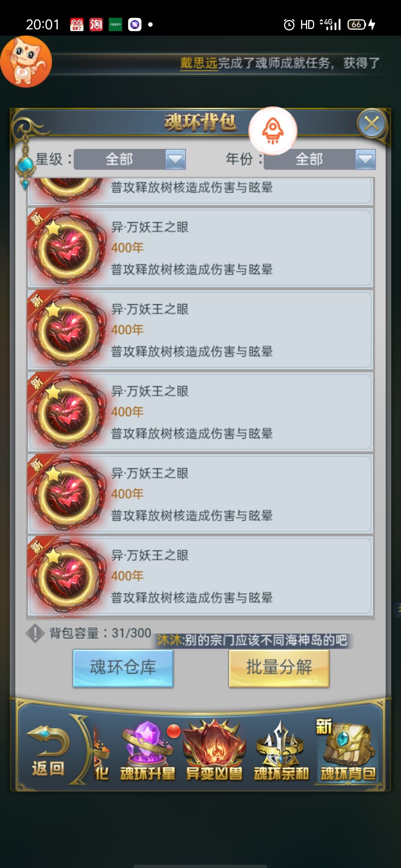Tap the backpack capacity info icon
This screenshot has height=868, width=401.
coord(35,633)
